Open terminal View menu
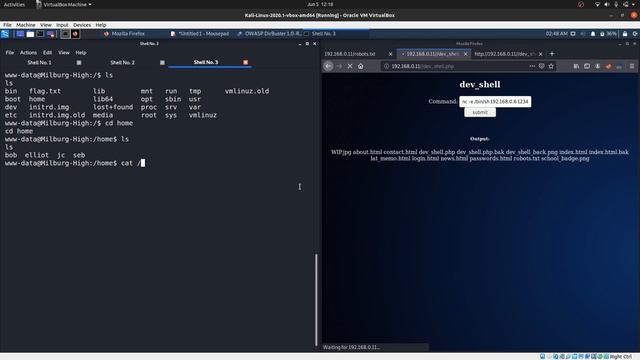This screenshot has width=640, height=360. 64,53
